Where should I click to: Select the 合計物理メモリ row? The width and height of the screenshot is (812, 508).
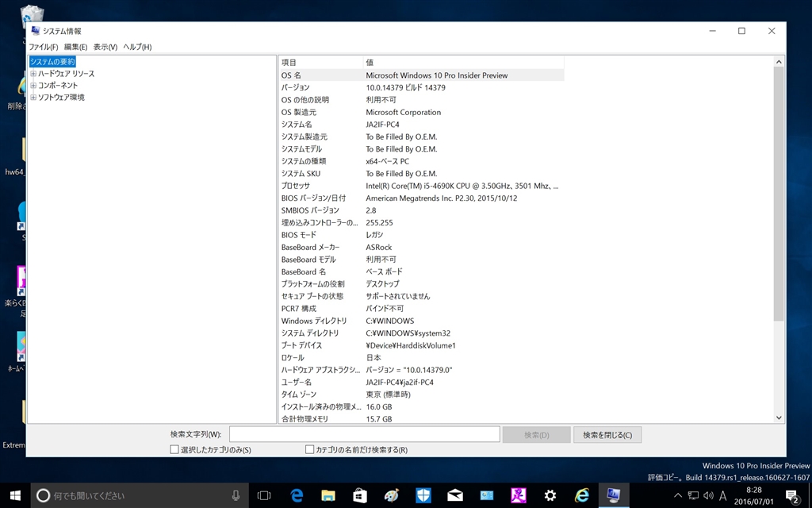pos(422,419)
